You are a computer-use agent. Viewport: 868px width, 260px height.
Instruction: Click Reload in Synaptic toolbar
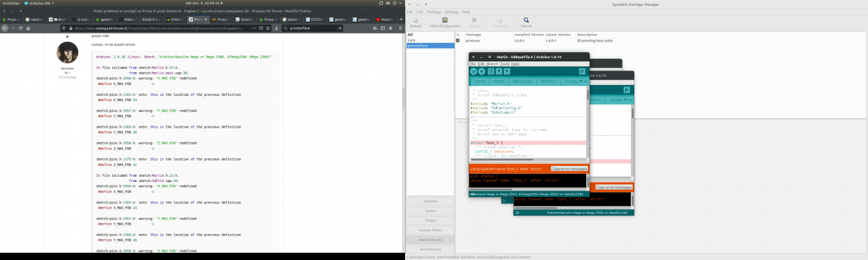(x=415, y=22)
